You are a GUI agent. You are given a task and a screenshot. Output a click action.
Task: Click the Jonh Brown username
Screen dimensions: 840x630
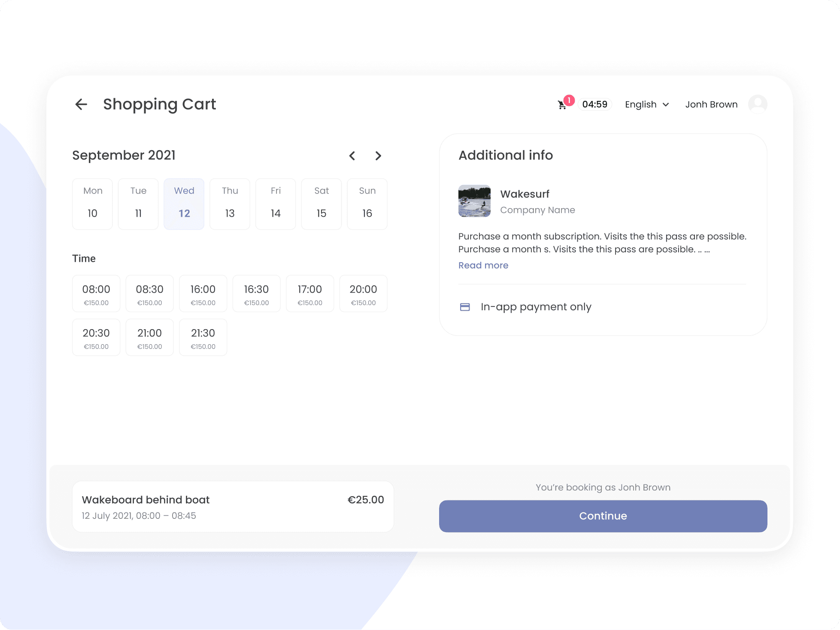pyautogui.click(x=711, y=105)
